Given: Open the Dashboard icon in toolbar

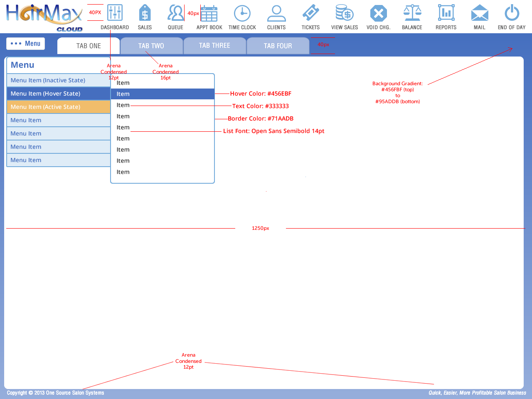Looking at the screenshot, I should [x=115, y=13].
